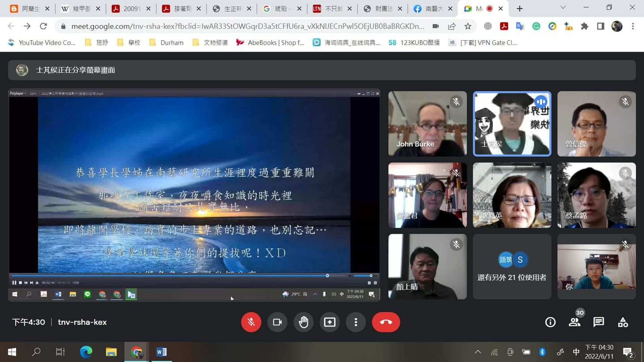Toggle the Chrome side panel
This screenshot has height=362, width=644.
click(x=601, y=26)
